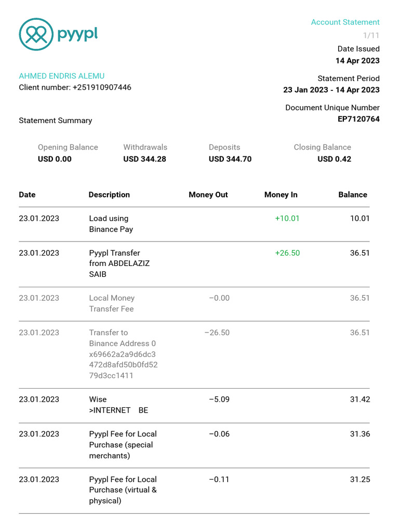Click the Money In column header
Screen dimensions: 399x532
281,195
